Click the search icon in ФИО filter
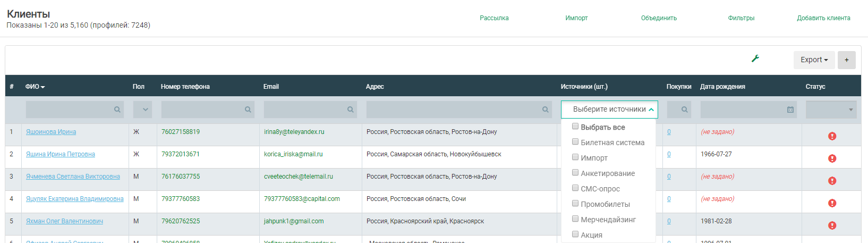 (117, 110)
